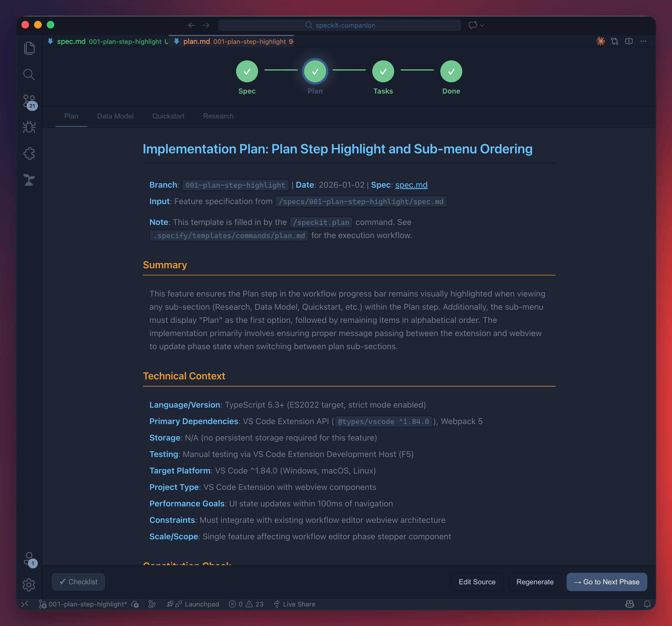672x626 pixels.
Task: Open Search from the activity bar
Action: pos(29,74)
